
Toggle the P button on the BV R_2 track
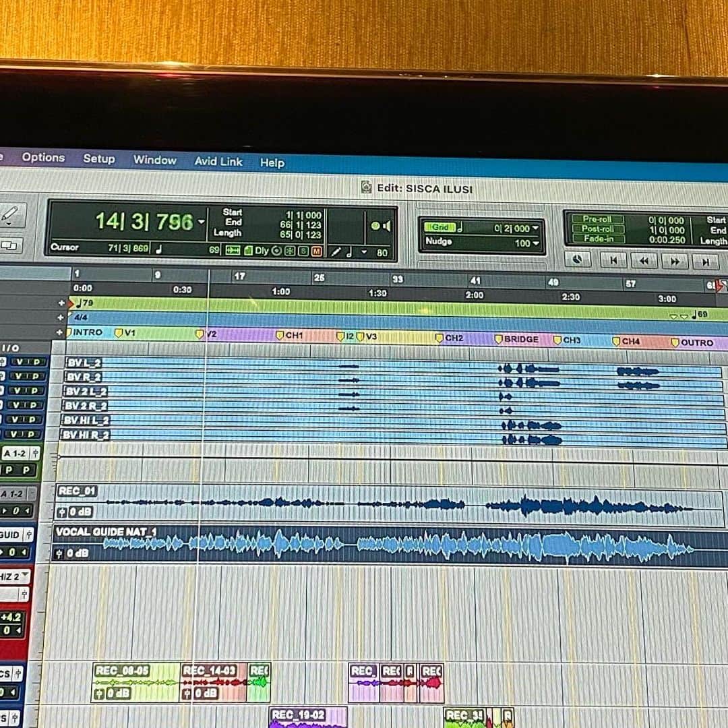coord(36,376)
